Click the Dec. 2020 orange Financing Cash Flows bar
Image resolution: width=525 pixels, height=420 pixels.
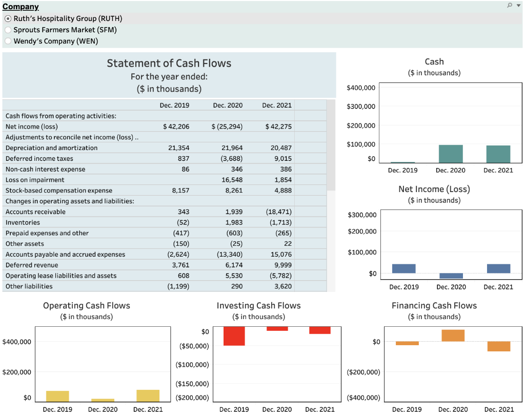[x=453, y=335]
